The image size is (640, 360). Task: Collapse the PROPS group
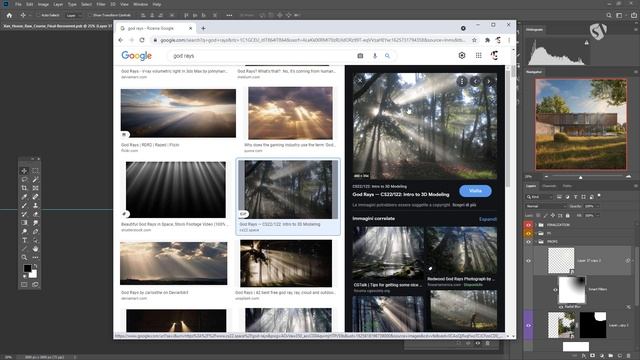536,242
